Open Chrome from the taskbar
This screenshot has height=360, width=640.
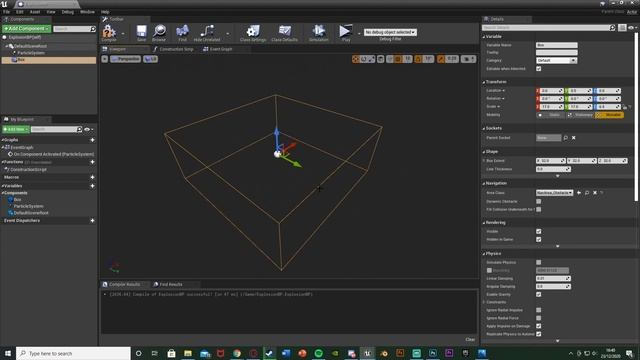point(237,353)
